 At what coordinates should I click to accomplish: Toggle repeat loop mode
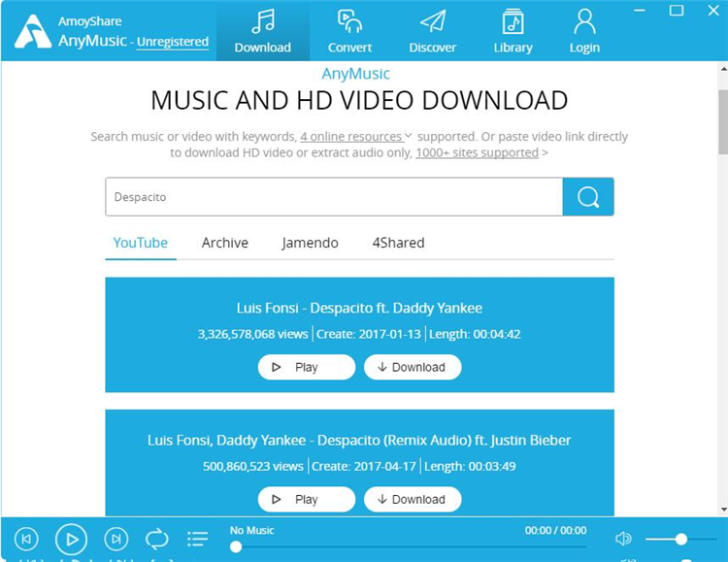[157, 539]
